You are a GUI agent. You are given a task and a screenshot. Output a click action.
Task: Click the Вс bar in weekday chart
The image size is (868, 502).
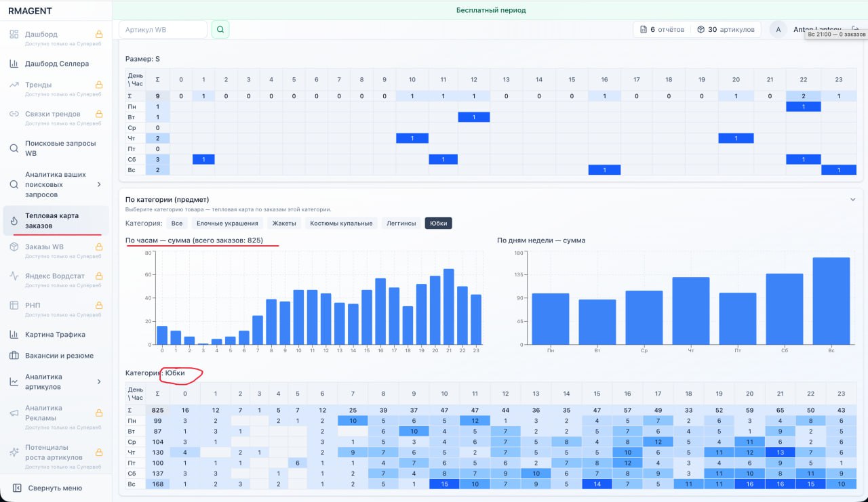831,301
